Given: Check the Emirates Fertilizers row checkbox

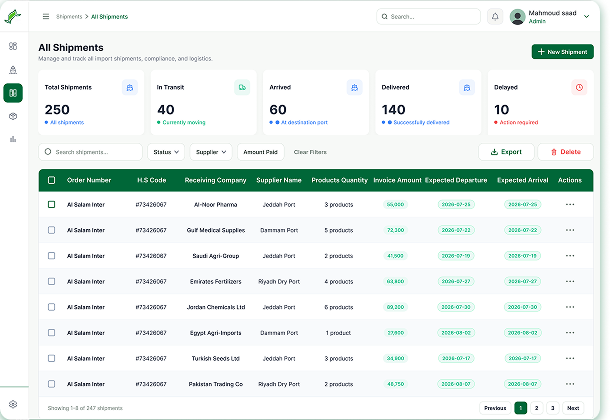Looking at the screenshot, I should click(x=51, y=281).
